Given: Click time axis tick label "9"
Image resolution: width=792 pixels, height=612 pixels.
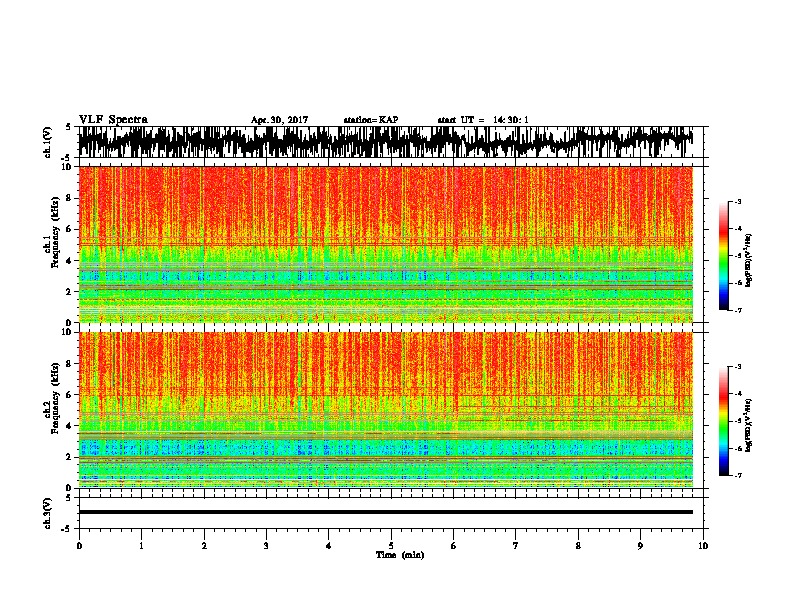Looking at the screenshot, I should [x=640, y=546].
